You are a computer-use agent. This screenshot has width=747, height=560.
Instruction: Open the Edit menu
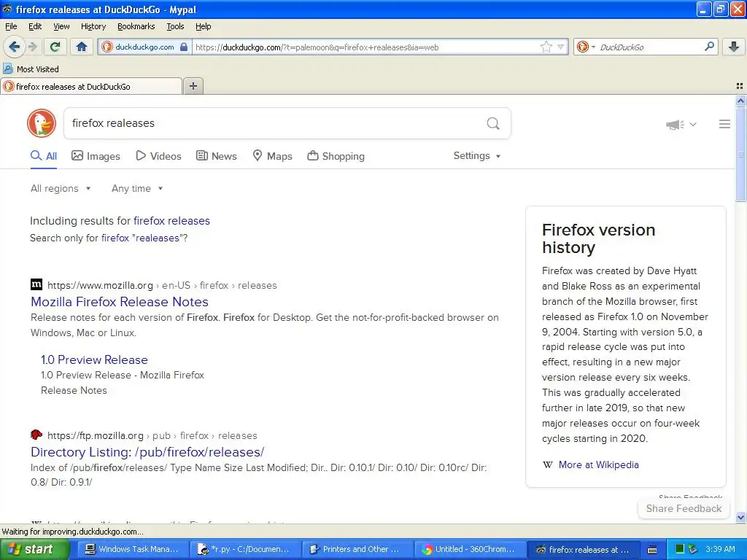click(x=35, y=26)
